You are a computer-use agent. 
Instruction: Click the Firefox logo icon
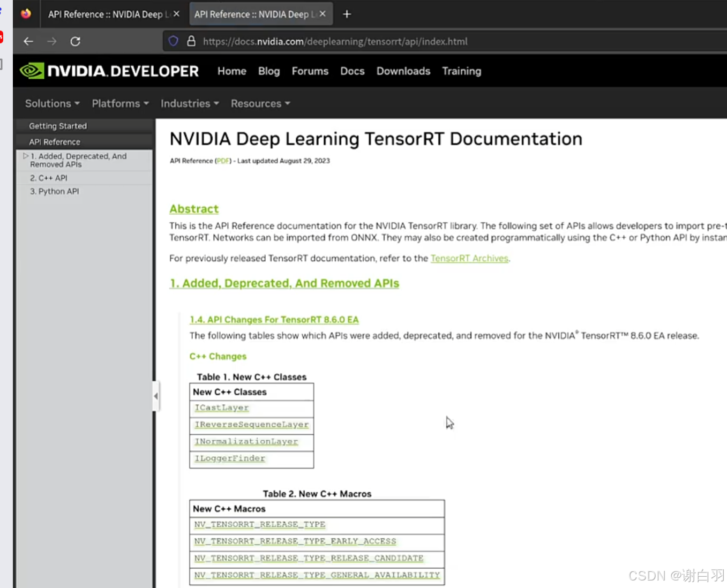pyautogui.click(x=26, y=14)
